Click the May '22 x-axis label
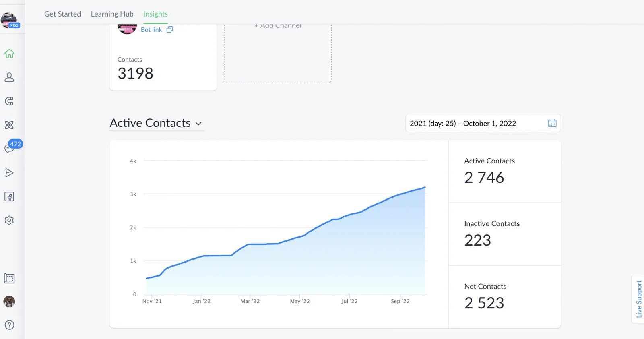 tap(300, 301)
